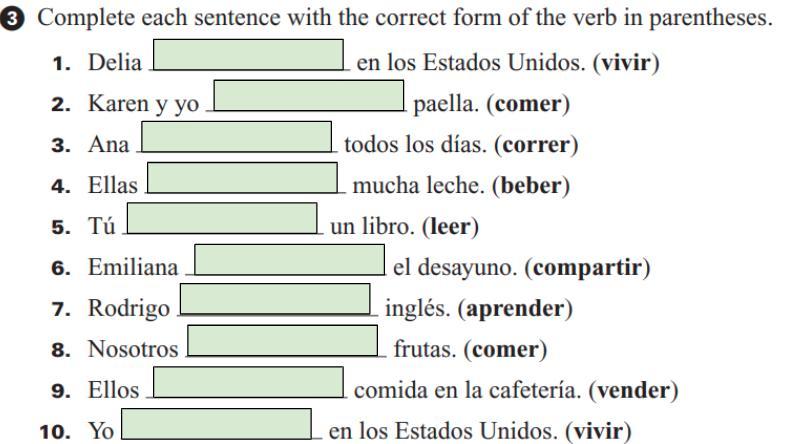Viewport: 796px width, 444px height.
Task: Click the phrase comida en la cafetería
Action: click(x=467, y=390)
